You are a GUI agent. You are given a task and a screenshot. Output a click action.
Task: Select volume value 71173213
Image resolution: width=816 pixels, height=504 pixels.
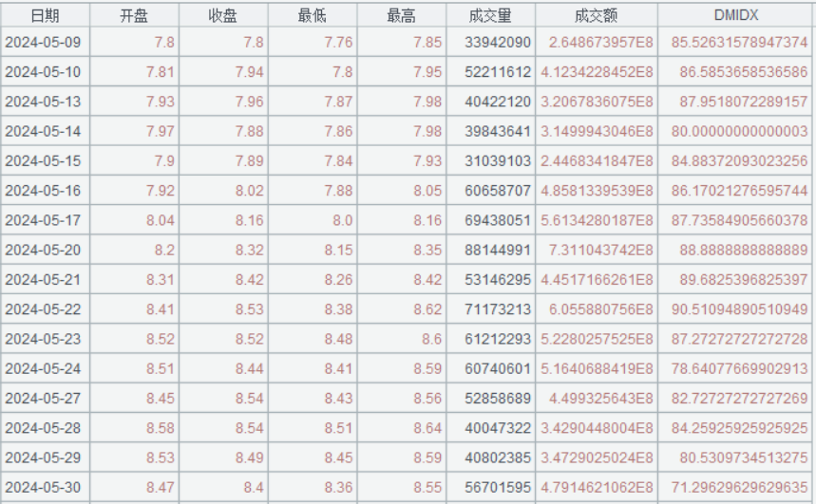(498, 309)
